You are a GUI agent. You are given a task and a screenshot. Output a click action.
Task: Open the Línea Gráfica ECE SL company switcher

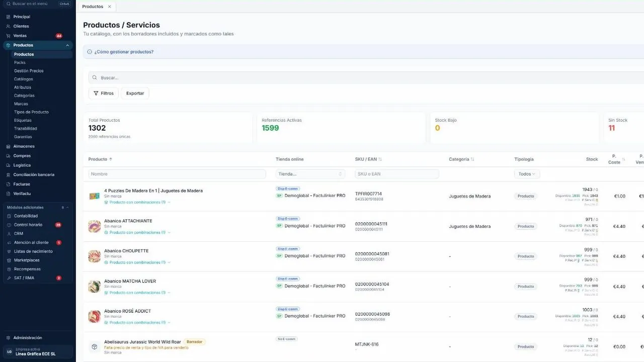pos(38,352)
